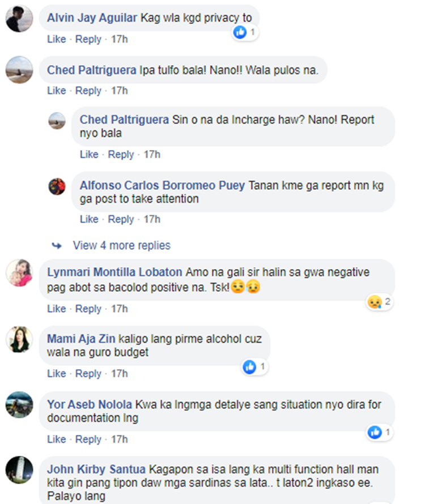
Task: Open Lynmari Montilla Lobaton's avatar
Action: click(x=19, y=273)
